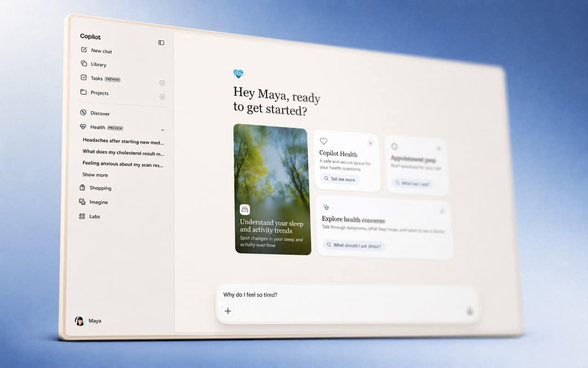Screen dimensions: 588x368
Task: Click the Imagine image icon
Action: coord(82,202)
